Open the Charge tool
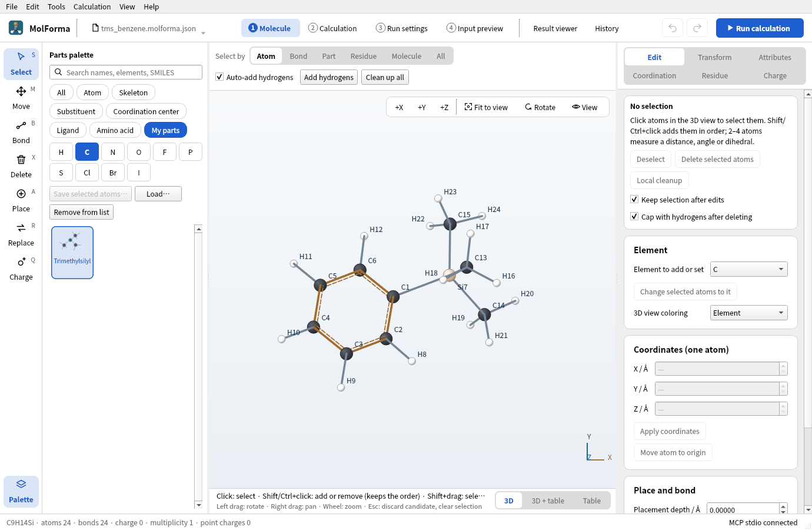Screen dimensions: 812x530 click(x=21, y=269)
